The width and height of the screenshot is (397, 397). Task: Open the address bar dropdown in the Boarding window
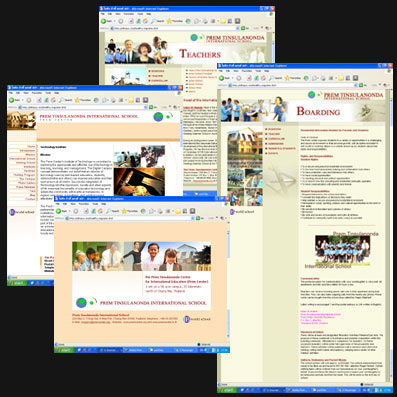356,85
